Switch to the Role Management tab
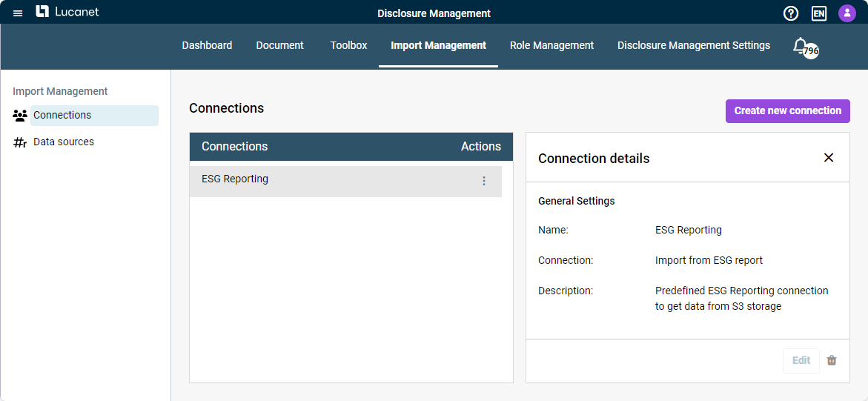 [x=552, y=45]
